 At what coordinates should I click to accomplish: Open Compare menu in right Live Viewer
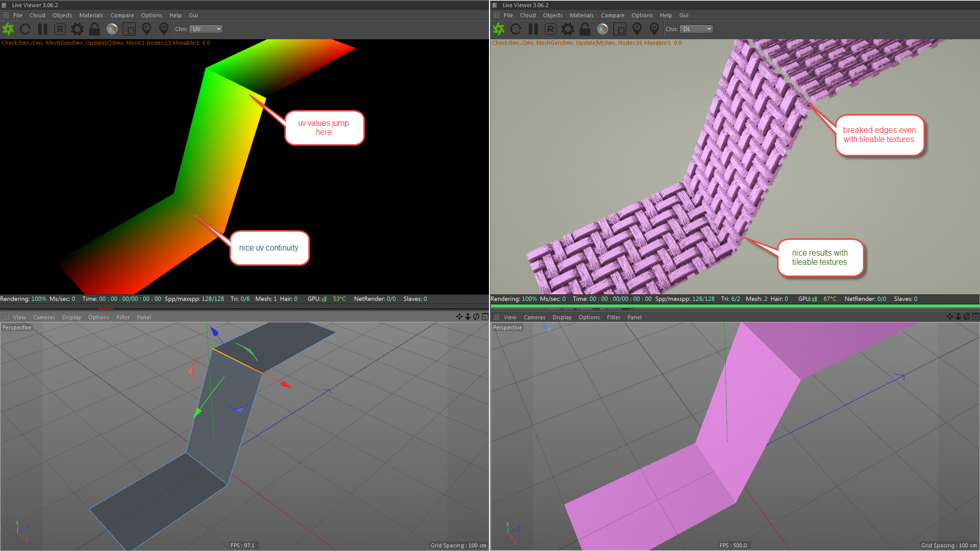612,15
